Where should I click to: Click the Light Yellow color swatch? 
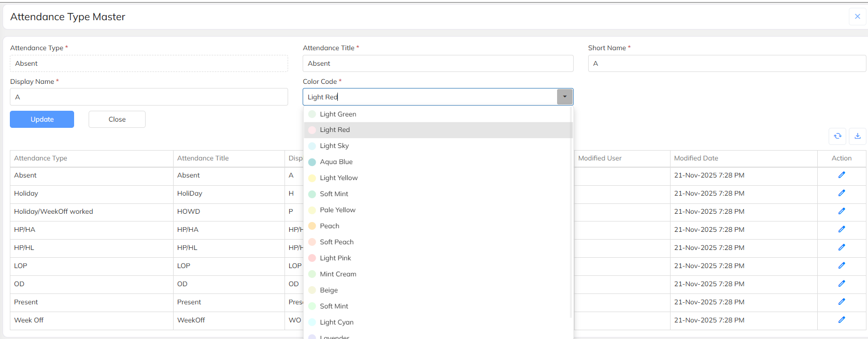[312, 178]
